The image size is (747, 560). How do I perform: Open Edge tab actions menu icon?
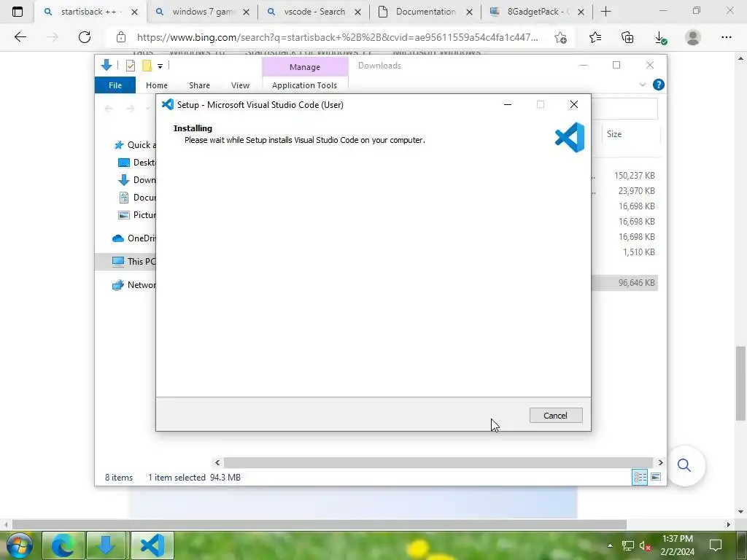point(18,12)
